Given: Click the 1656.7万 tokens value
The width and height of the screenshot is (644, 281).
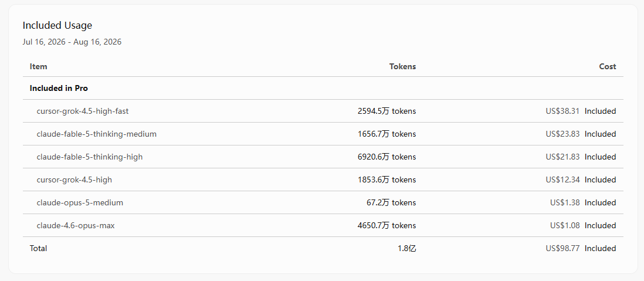Looking at the screenshot, I should [387, 134].
